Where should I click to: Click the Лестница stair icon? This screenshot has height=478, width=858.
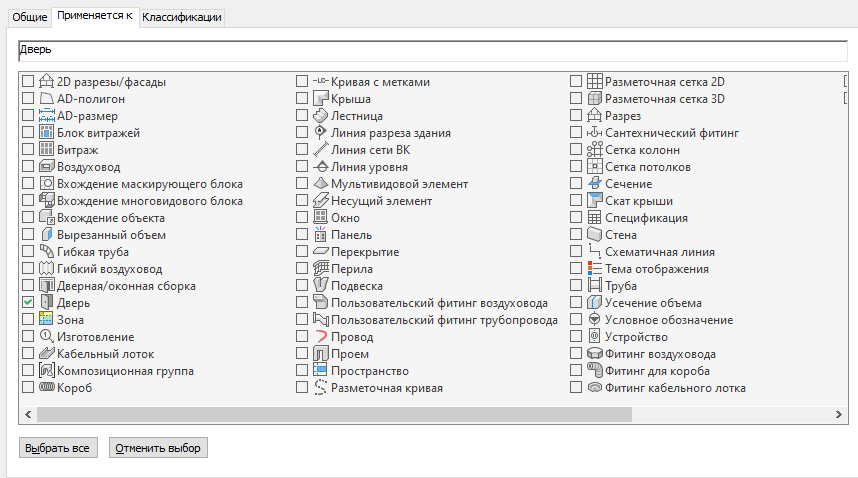321,116
